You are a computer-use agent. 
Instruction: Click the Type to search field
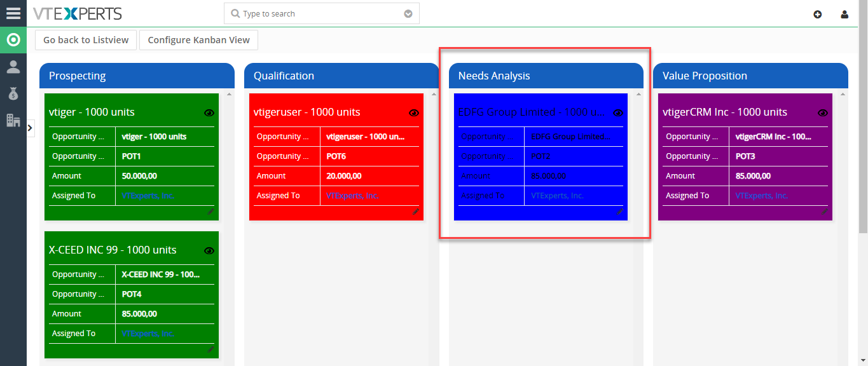tap(322, 13)
